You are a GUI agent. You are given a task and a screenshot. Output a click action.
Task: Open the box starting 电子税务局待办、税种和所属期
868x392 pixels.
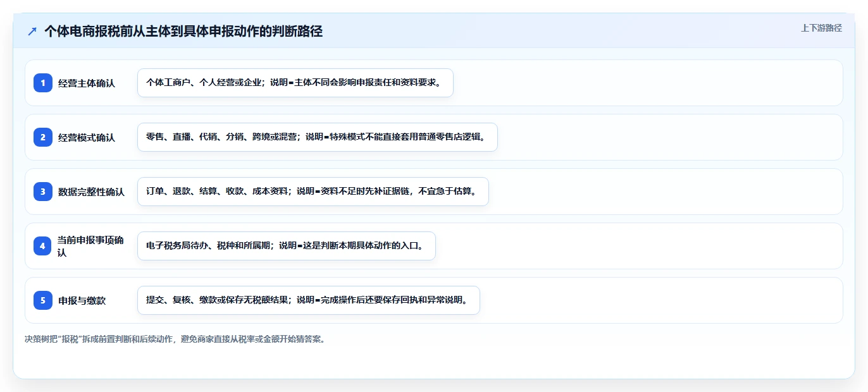[x=287, y=246]
